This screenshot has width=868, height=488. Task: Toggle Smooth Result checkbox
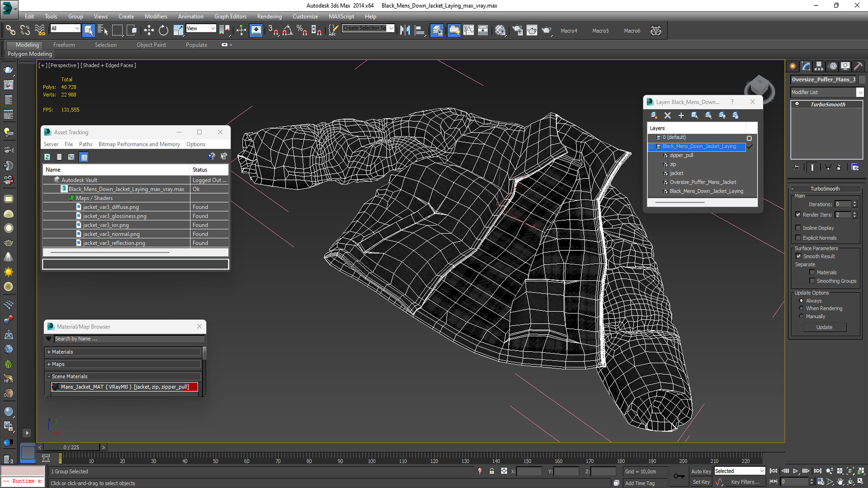click(x=798, y=256)
